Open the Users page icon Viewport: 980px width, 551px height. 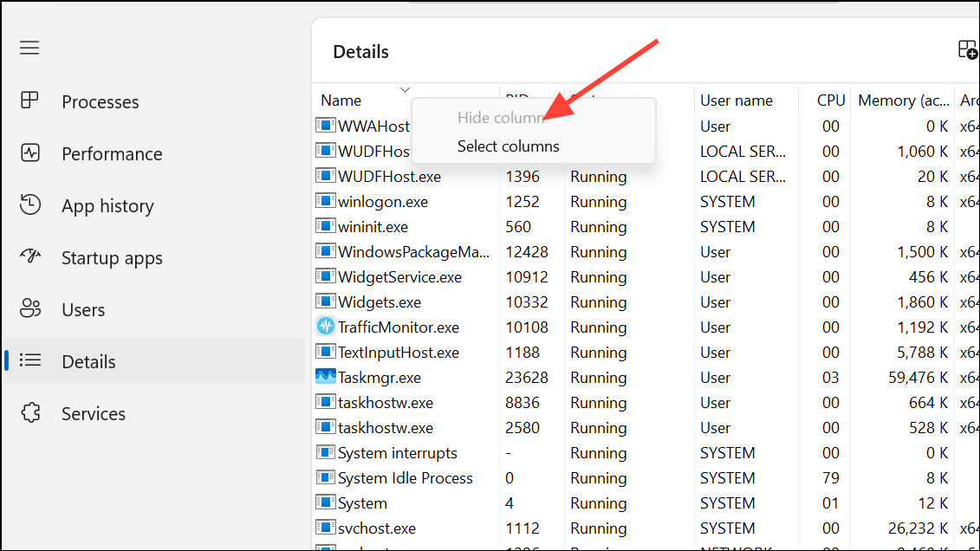30,308
